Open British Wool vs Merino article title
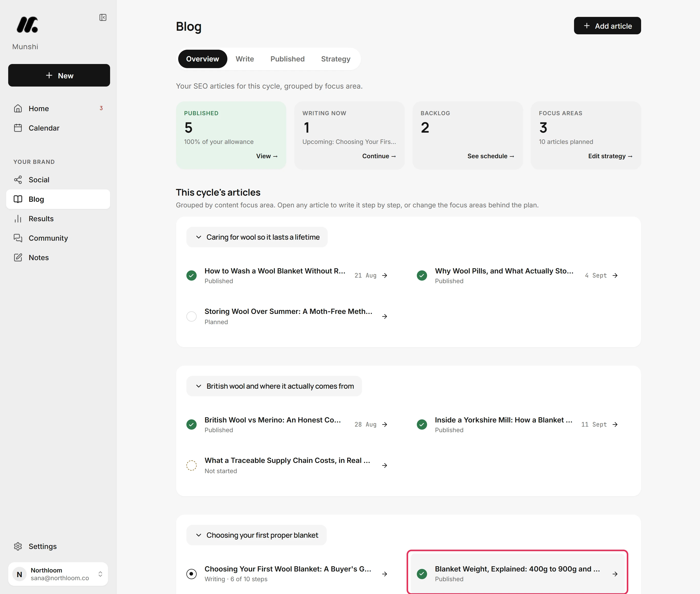 pos(272,420)
